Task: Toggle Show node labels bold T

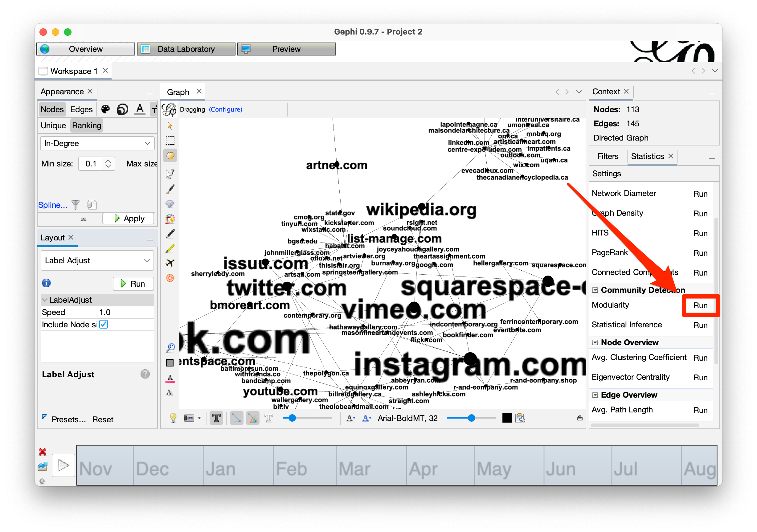Action: click(x=216, y=418)
